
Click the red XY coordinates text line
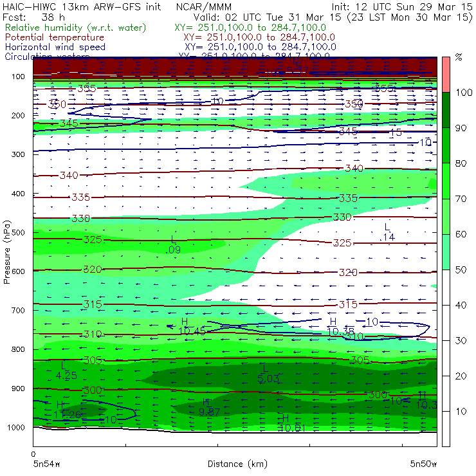[259, 37]
